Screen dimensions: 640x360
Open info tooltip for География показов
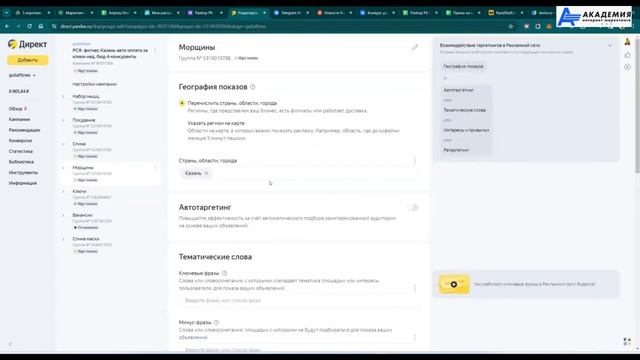pos(253,87)
